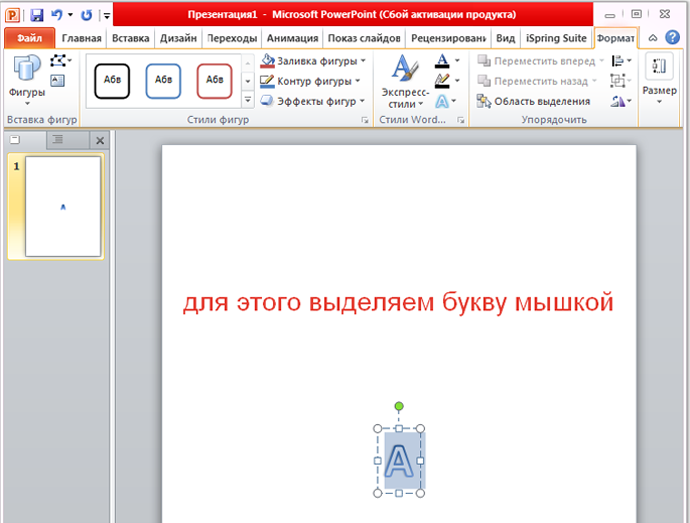
Task: Open the blue PowerPoint help question icon
Action: coord(672,37)
